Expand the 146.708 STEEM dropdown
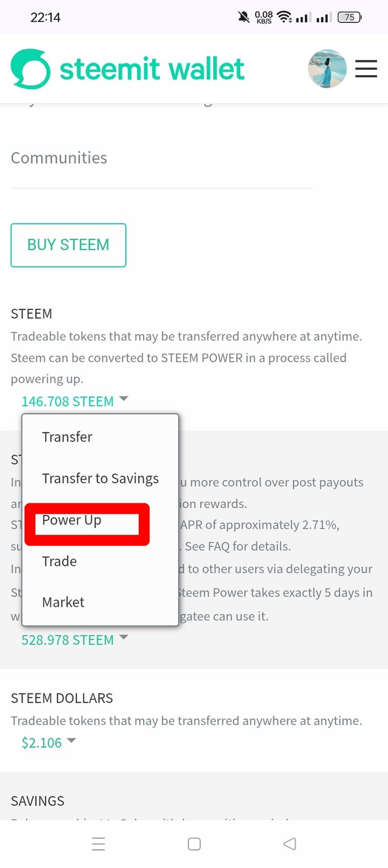Screen dimensions: 388x868 pos(75,401)
